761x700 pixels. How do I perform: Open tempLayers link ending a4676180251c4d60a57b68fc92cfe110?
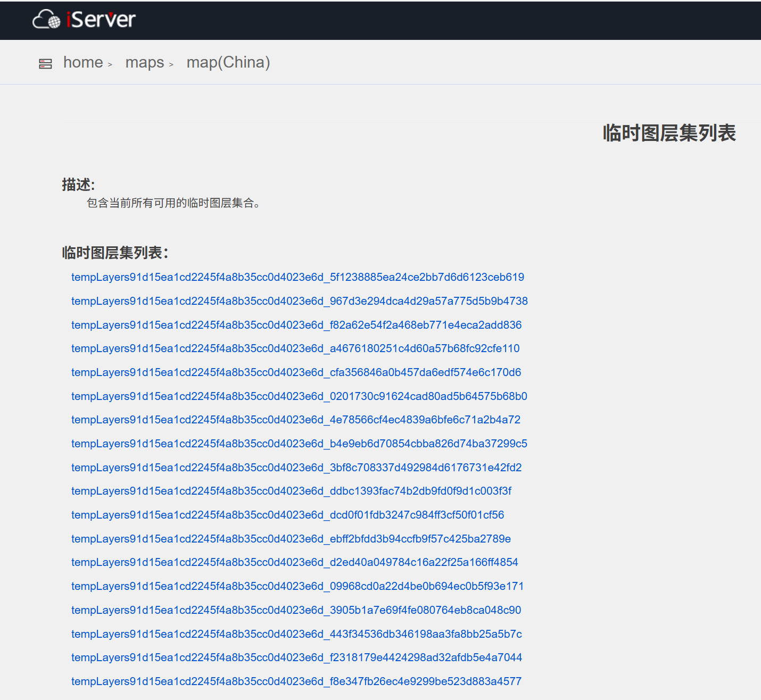[x=295, y=348]
